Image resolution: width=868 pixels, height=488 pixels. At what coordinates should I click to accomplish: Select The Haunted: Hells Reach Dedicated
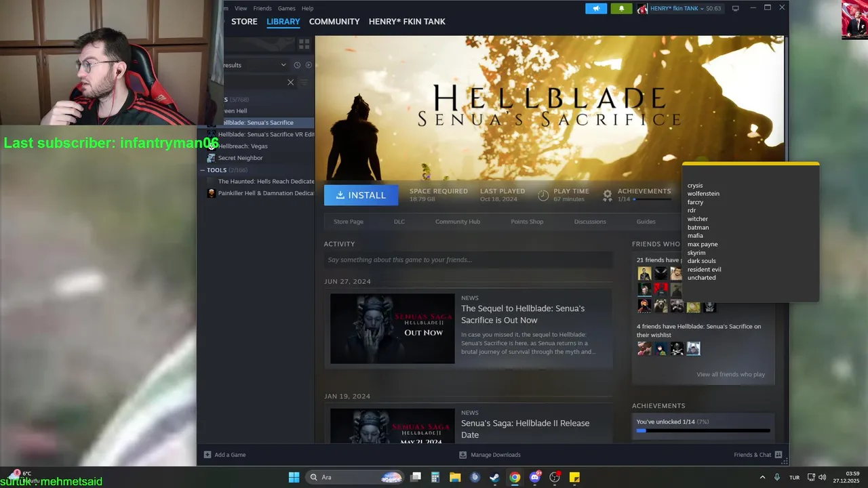coord(266,182)
